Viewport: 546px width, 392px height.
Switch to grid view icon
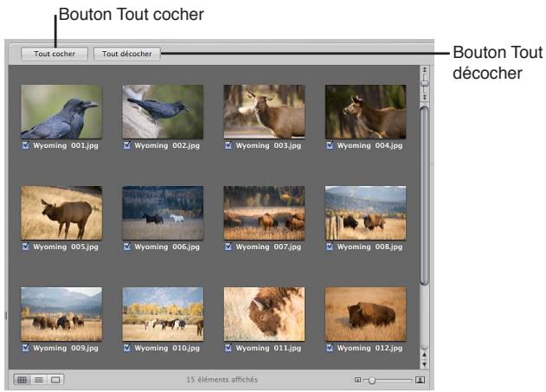coord(22,380)
